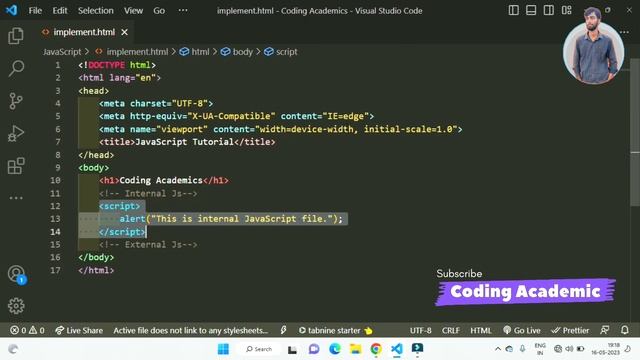Expand the html breadcrumb symbol

[x=195, y=52]
